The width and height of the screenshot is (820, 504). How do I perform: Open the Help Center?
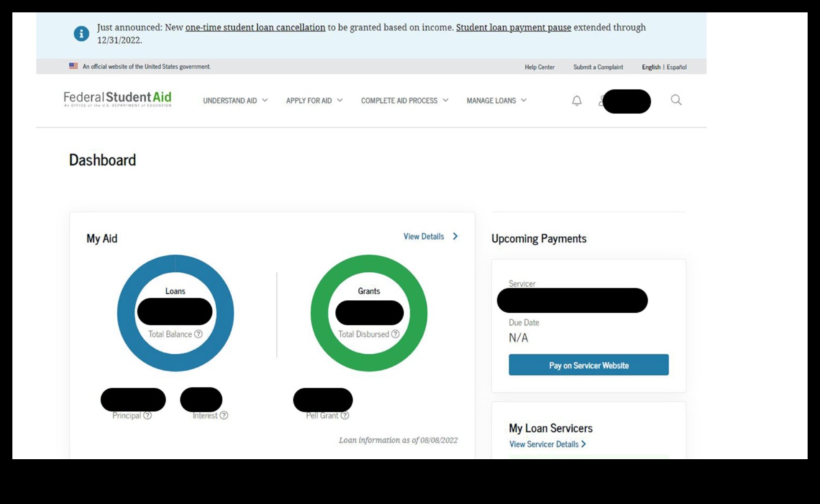[x=539, y=66]
